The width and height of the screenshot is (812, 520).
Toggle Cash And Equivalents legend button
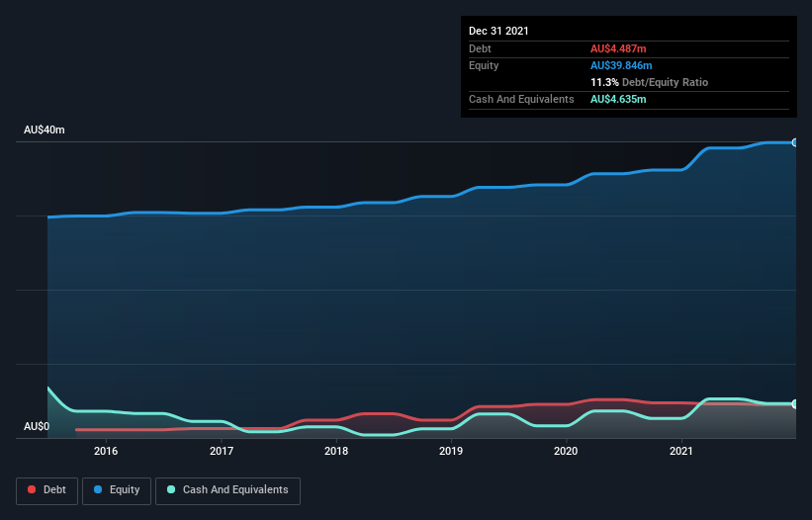pos(227,490)
